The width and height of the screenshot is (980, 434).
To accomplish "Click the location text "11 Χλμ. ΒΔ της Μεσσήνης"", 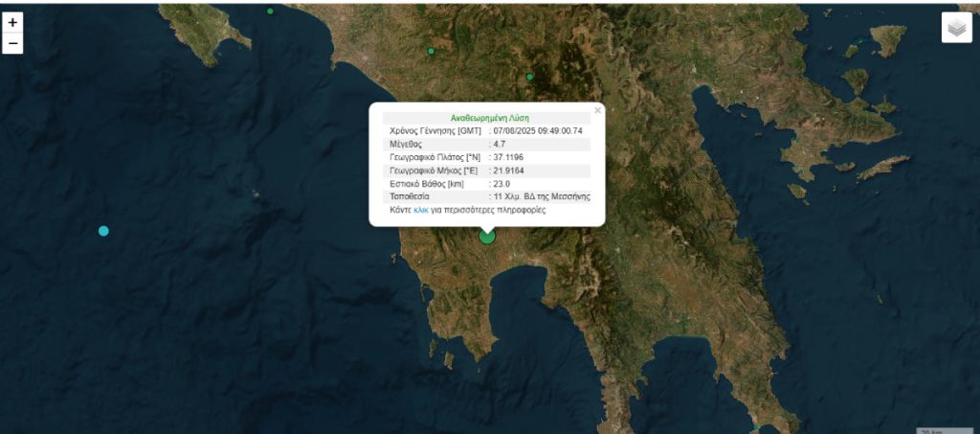I will click(x=542, y=195).
